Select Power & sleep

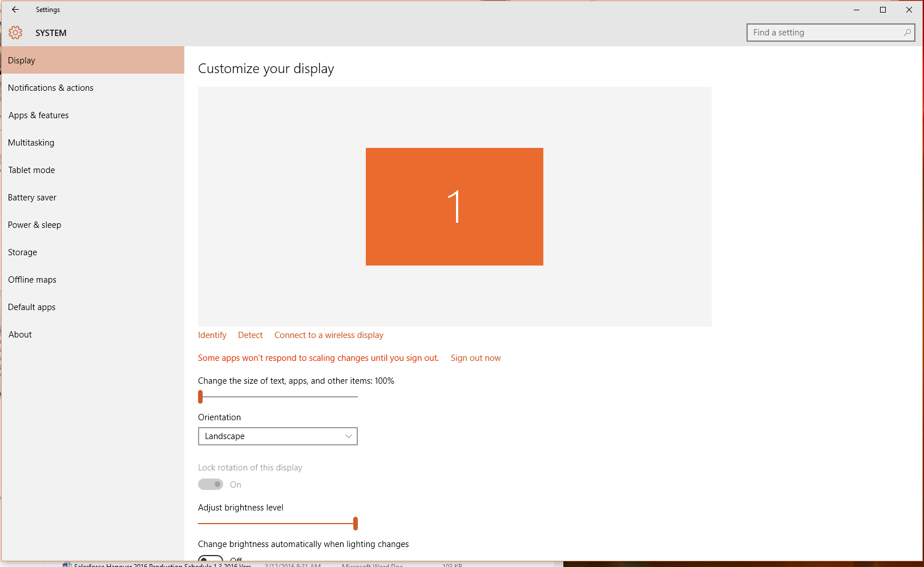point(34,225)
